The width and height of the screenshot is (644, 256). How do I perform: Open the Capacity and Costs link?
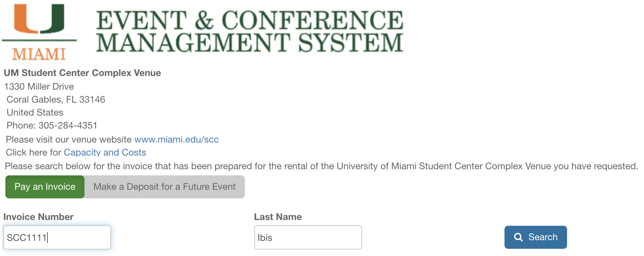[105, 153]
